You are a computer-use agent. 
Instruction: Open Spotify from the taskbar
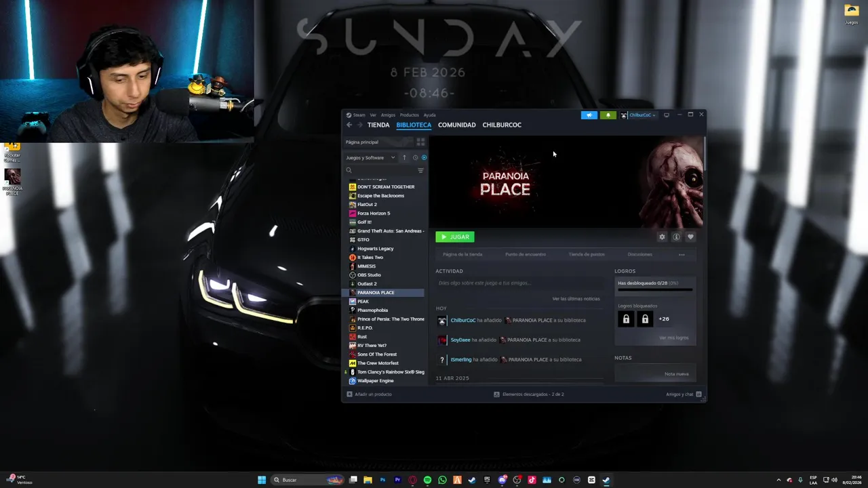pyautogui.click(x=427, y=480)
